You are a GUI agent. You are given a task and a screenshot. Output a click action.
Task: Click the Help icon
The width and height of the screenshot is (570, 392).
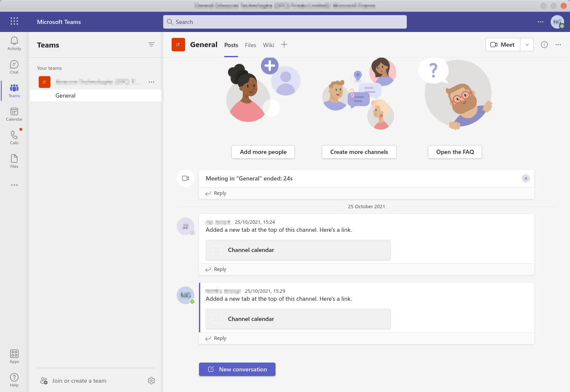pyautogui.click(x=14, y=380)
